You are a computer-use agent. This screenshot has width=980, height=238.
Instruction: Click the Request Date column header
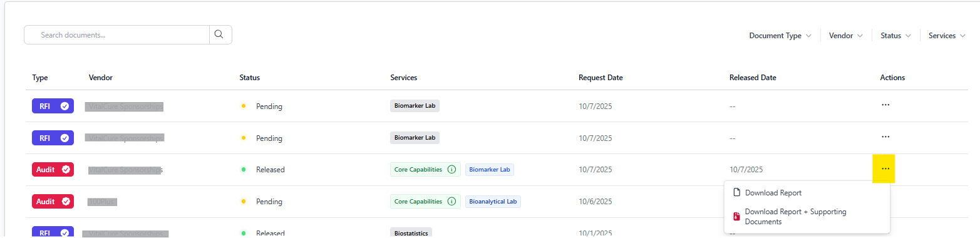tap(601, 78)
